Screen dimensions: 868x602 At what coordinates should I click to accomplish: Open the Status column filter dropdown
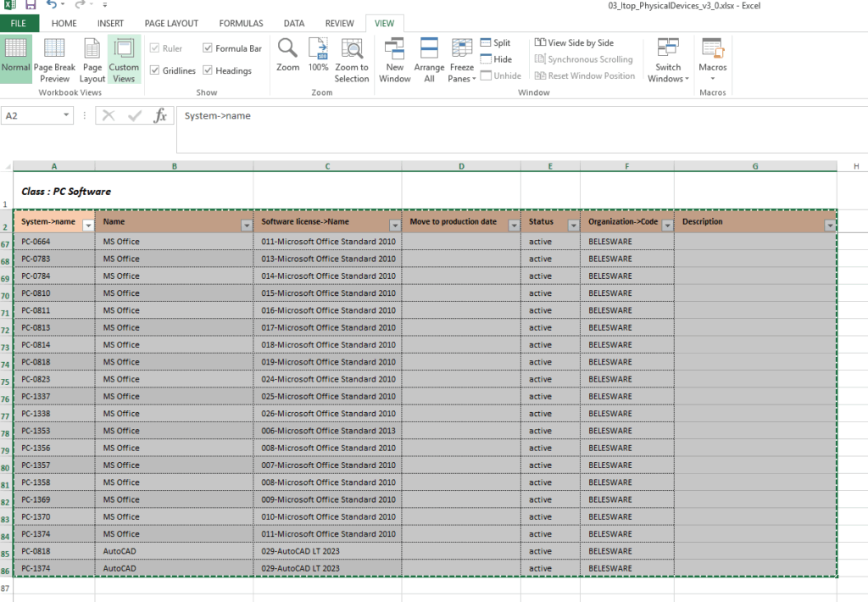click(573, 226)
